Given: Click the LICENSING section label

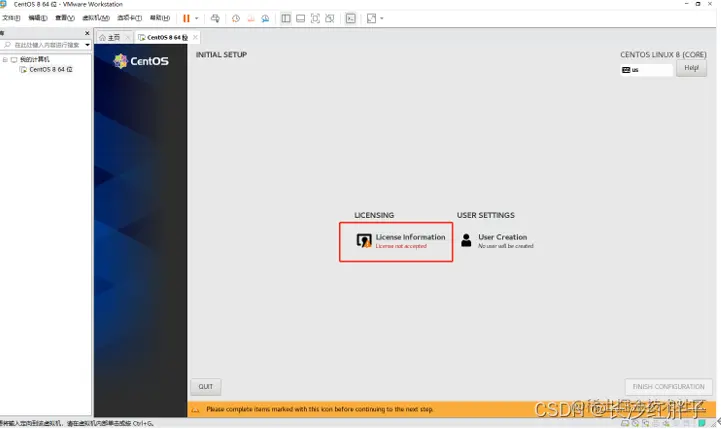Looking at the screenshot, I should click(374, 215).
